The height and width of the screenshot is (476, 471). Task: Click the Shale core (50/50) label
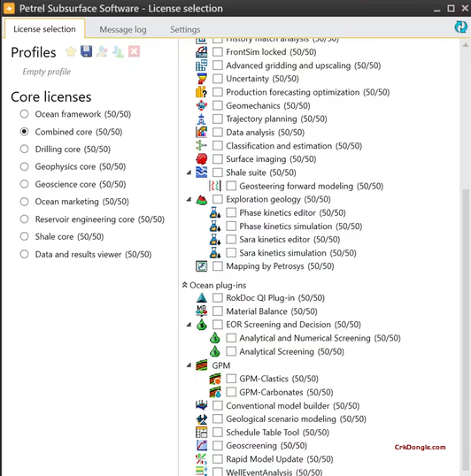[x=70, y=236]
